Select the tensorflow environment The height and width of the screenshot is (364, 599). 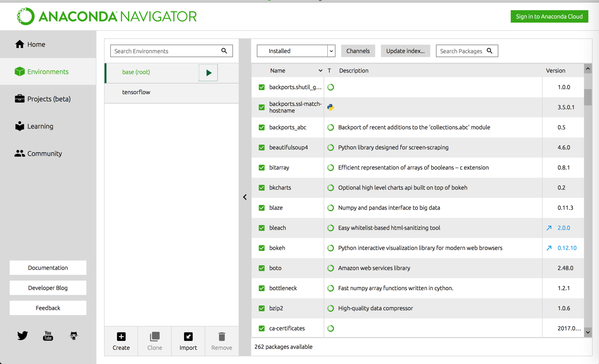[172, 92]
